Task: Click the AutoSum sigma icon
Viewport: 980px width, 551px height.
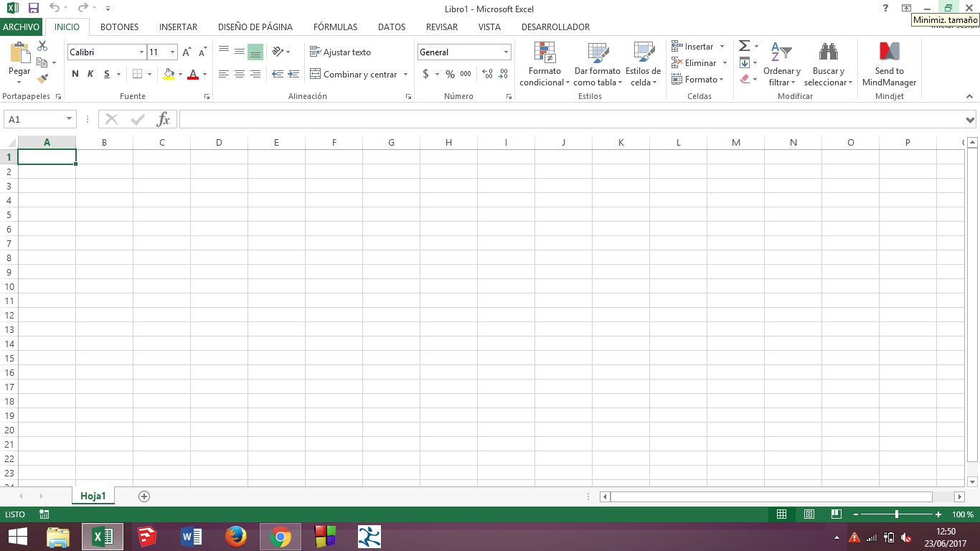Action: (x=744, y=46)
